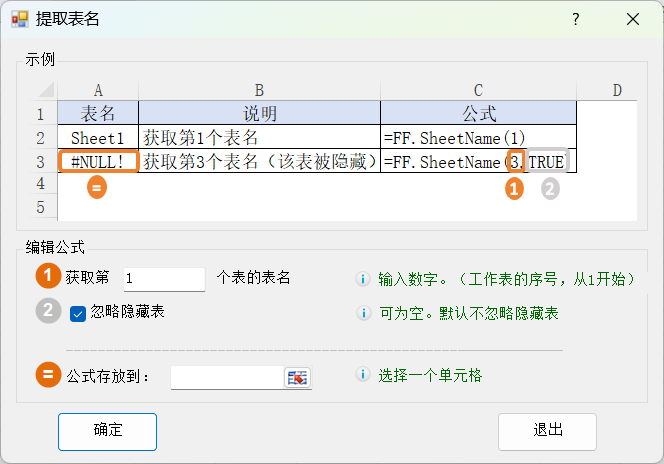Screen dimensions: 664x464
Task: Click the TRUE parameter in example formula
Action: 546,162
